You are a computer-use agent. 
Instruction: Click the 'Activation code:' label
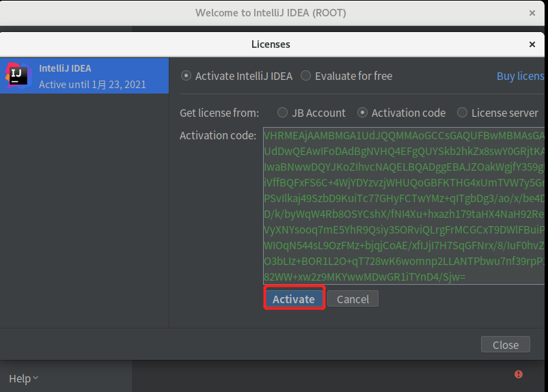[x=218, y=135]
